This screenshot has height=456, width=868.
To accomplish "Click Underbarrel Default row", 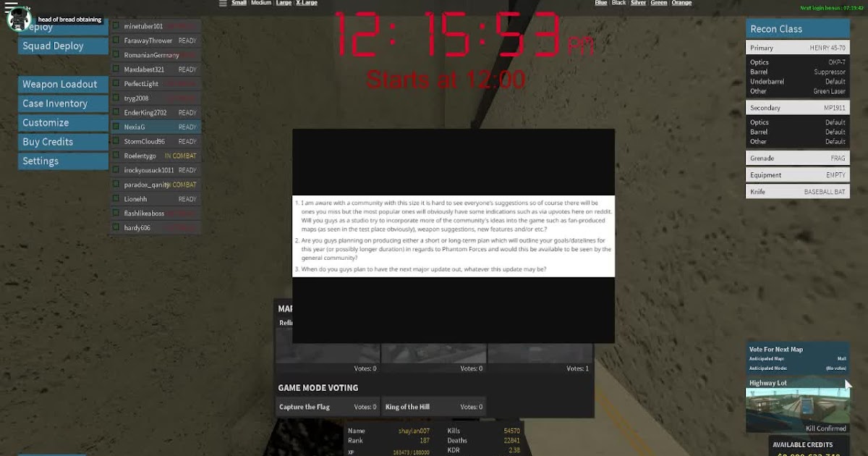I will [x=798, y=82].
